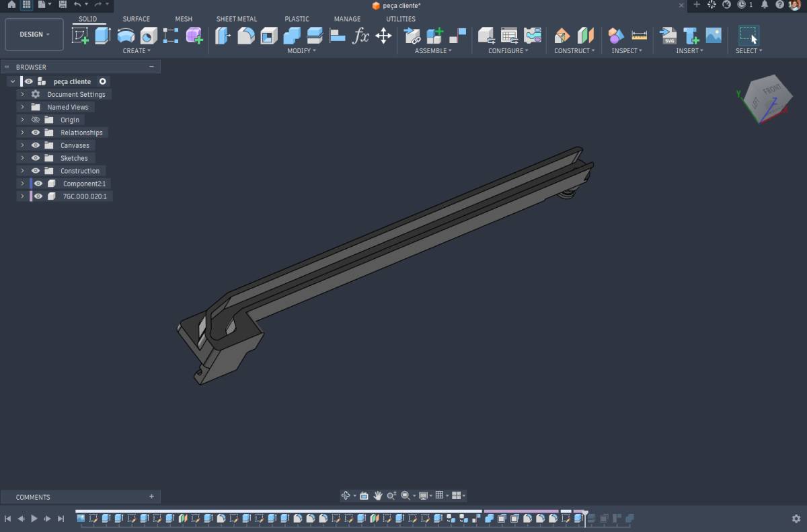The width and height of the screenshot is (807, 532).
Task: Hide Component2:1 in the browser
Action: 38,184
